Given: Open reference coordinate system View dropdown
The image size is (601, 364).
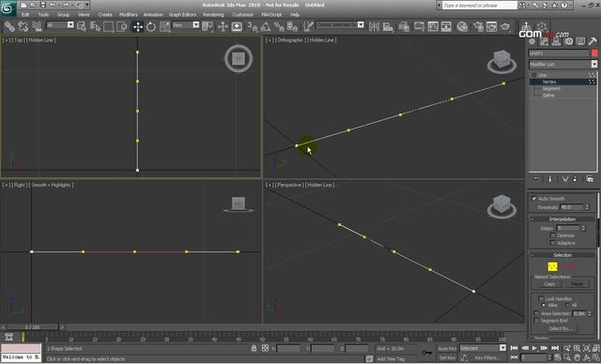Looking at the screenshot, I should click(x=186, y=25).
